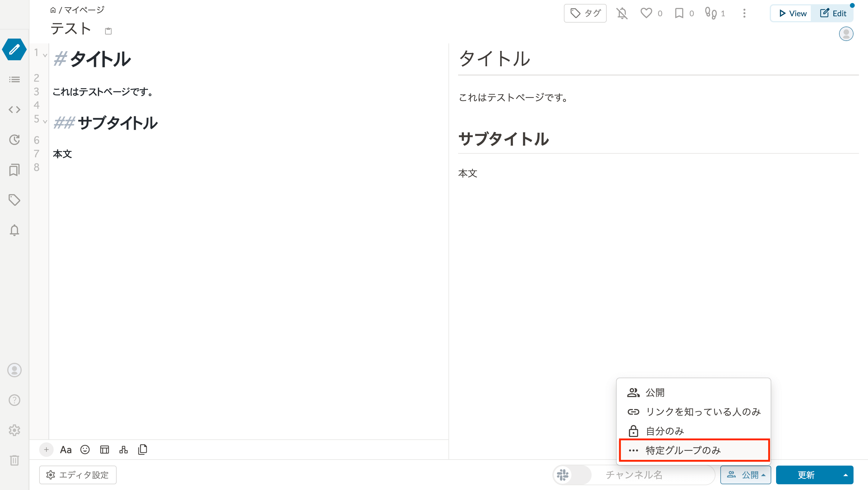
Task: Click the user avatar at top right
Action: [x=846, y=34]
